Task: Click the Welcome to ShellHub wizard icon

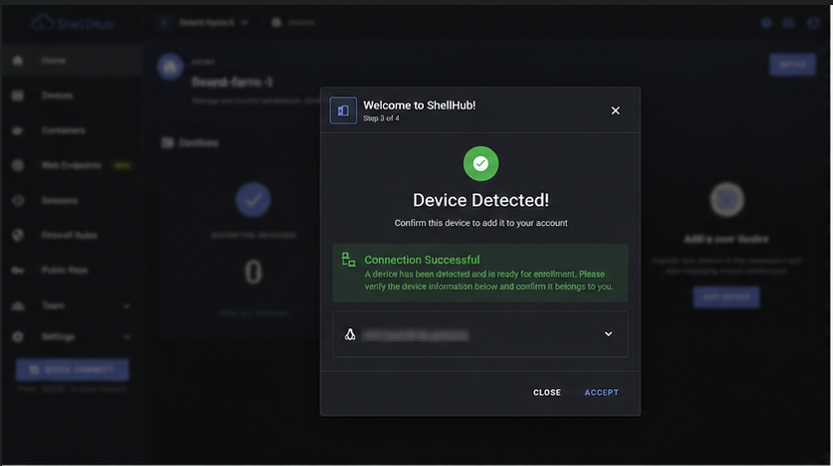Action: pyautogui.click(x=343, y=111)
